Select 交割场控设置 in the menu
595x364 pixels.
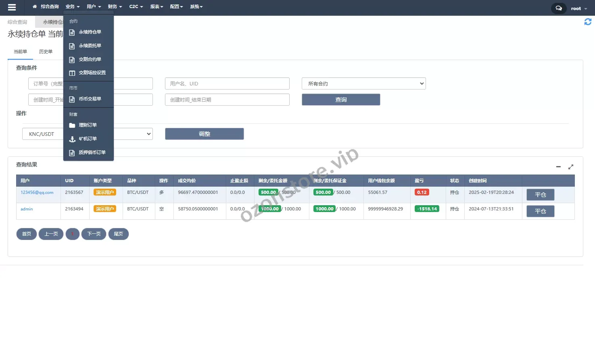coord(92,73)
